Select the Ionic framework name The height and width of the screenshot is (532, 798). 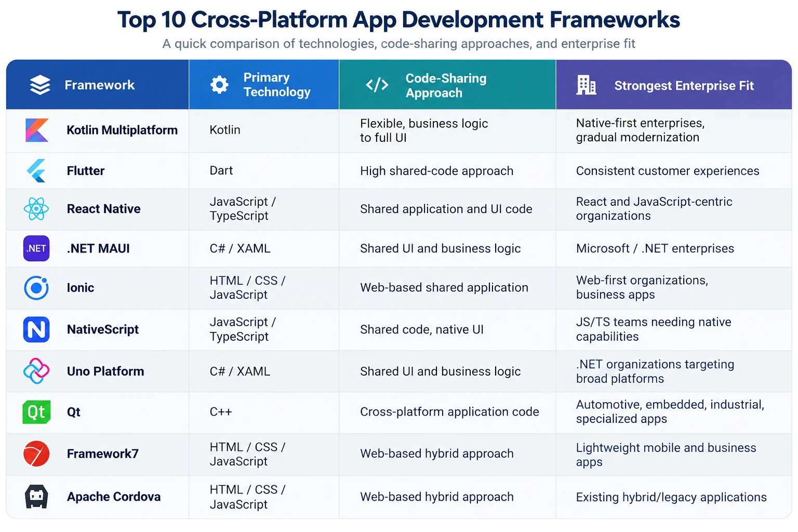point(81,288)
